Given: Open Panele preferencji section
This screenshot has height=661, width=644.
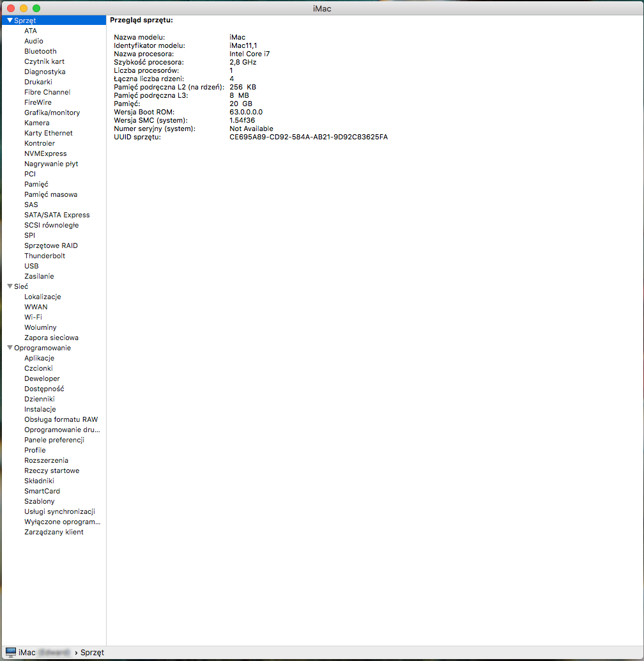Looking at the screenshot, I should click(x=54, y=440).
